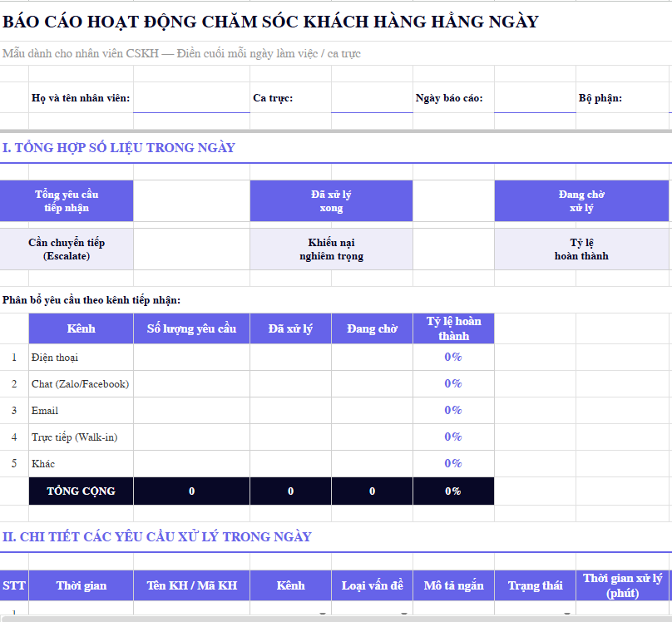Click the report title BÁO CÁO HOẠT ĐỘNG
This screenshot has width=672, height=622.
point(270,22)
